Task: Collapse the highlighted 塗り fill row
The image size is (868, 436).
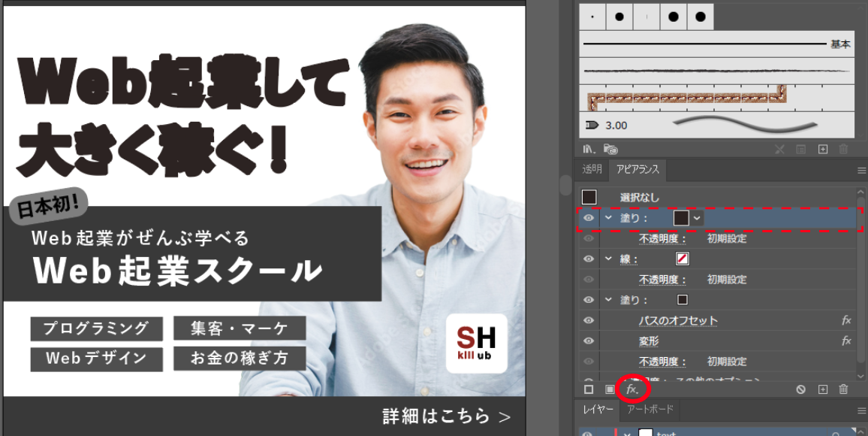Action: pos(608,218)
